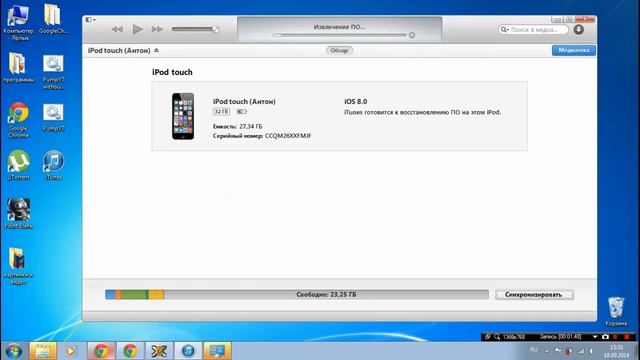Click the recorder's magnifier icon
The image size is (640, 360).
click(x=497, y=337)
